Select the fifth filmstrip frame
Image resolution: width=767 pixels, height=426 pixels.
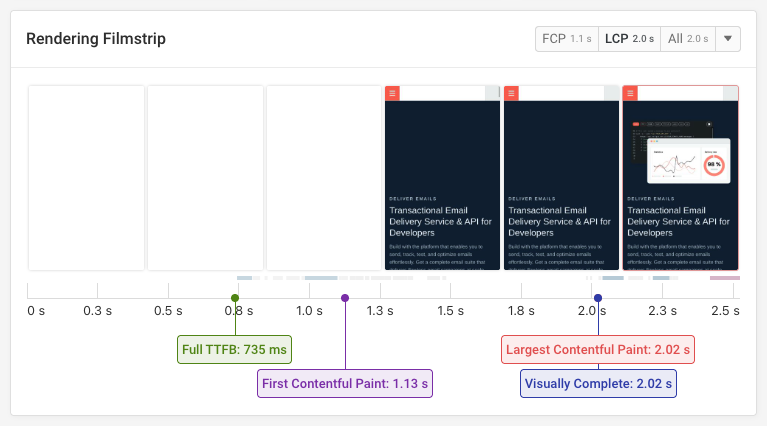click(561, 178)
